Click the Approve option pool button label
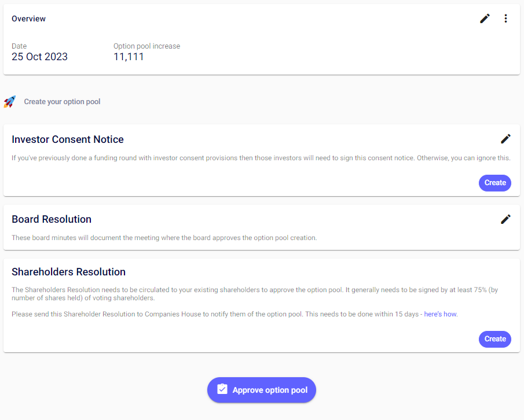 (270, 390)
